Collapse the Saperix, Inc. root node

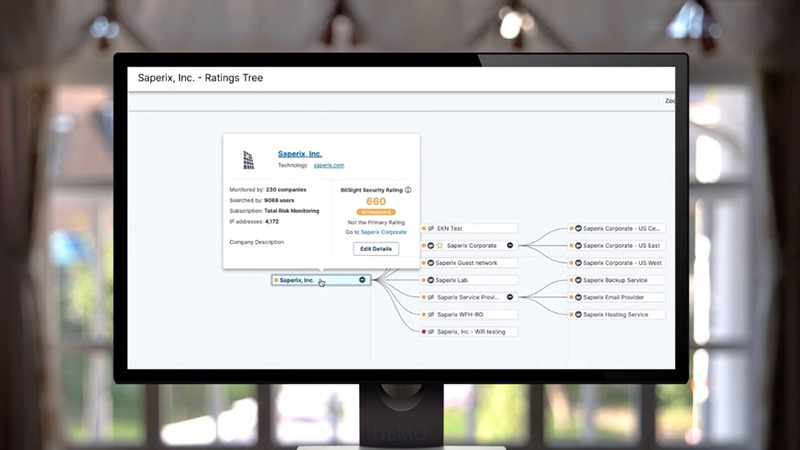(363, 280)
